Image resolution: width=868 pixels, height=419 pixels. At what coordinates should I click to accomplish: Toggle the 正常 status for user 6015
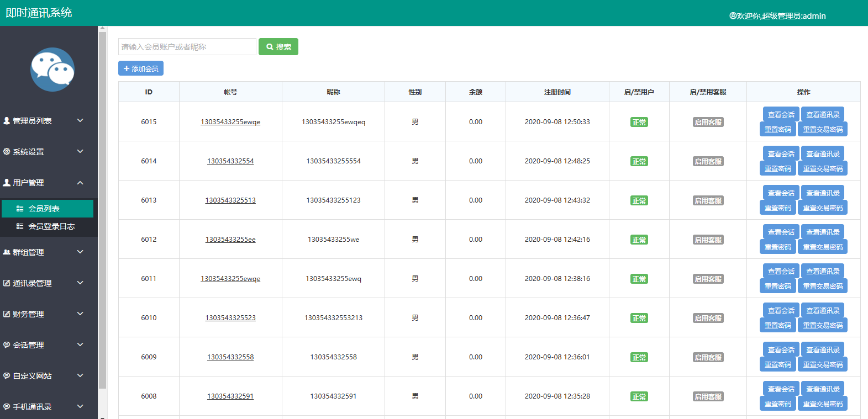pos(639,122)
